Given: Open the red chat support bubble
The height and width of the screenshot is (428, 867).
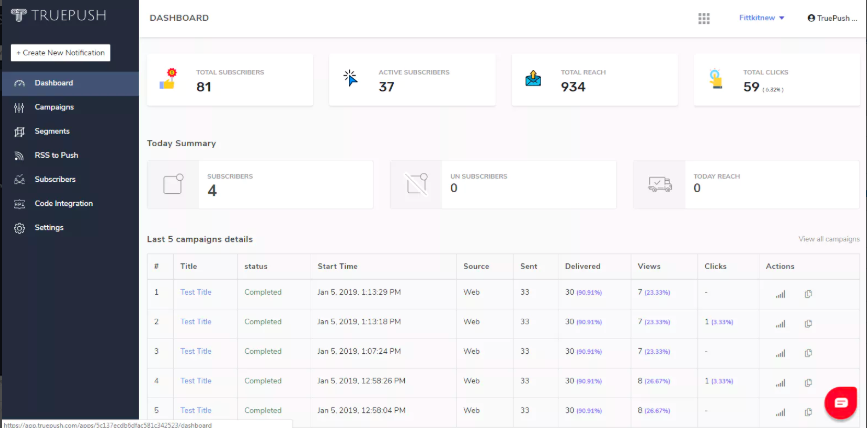Looking at the screenshot, I should (840, 403).
